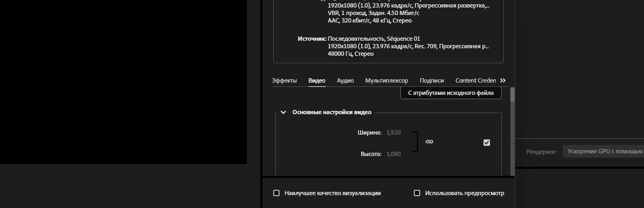Click the Ширина value 1,920
The image size is (644, 208).
tap(393, 132)
